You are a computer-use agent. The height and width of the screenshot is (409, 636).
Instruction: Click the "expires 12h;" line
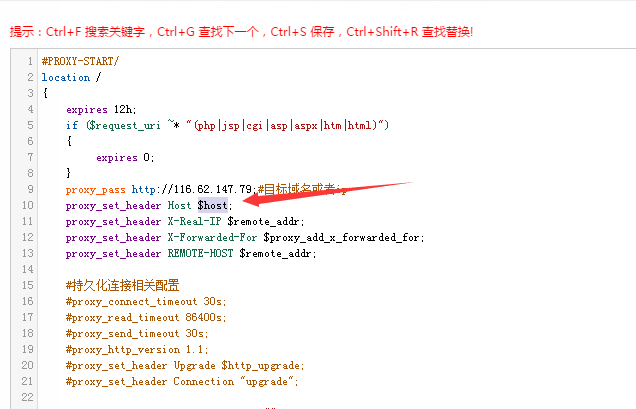pos(100,109)
